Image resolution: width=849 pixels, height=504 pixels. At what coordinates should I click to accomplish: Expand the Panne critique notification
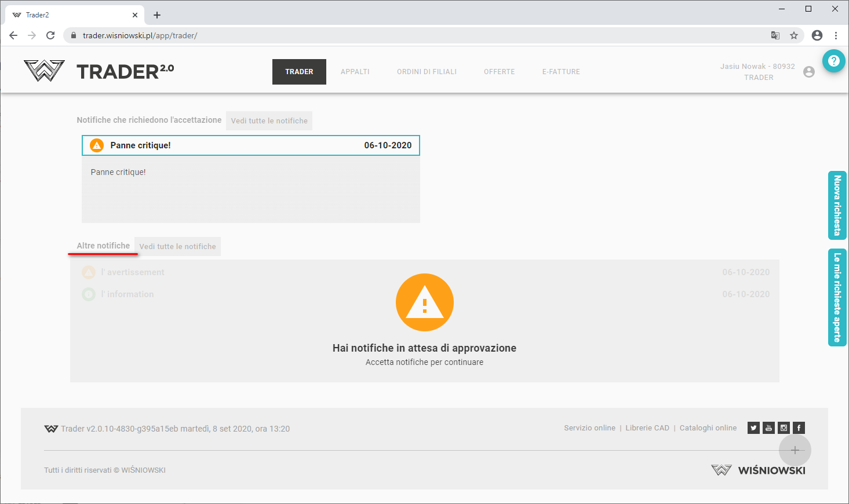click(250, 145)
